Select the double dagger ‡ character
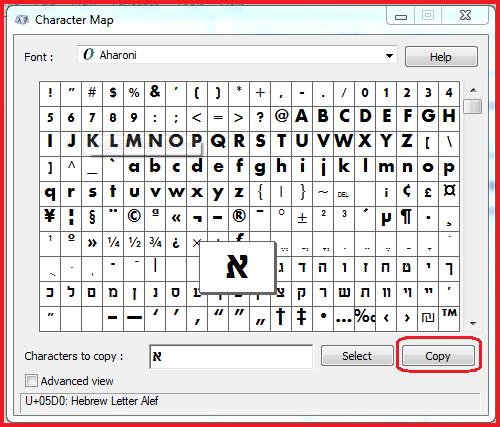This screenshot has height=427, width=500. (x=302, y=319)
